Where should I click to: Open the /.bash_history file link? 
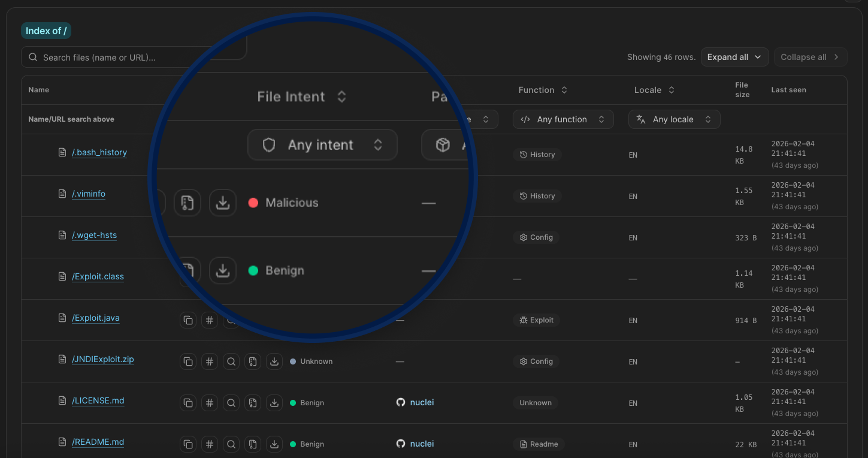coord(99,152)
